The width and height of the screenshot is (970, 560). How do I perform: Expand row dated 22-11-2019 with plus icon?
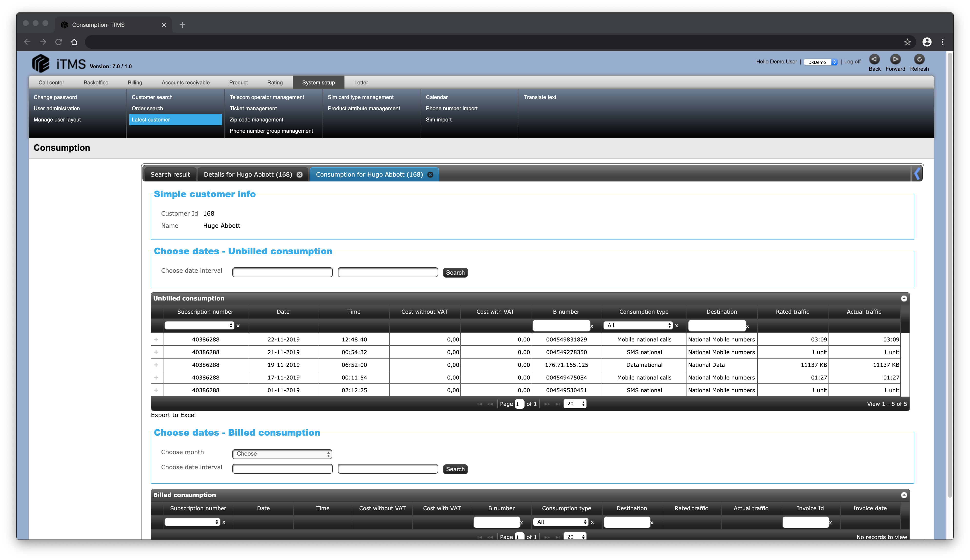coord(156,340)
